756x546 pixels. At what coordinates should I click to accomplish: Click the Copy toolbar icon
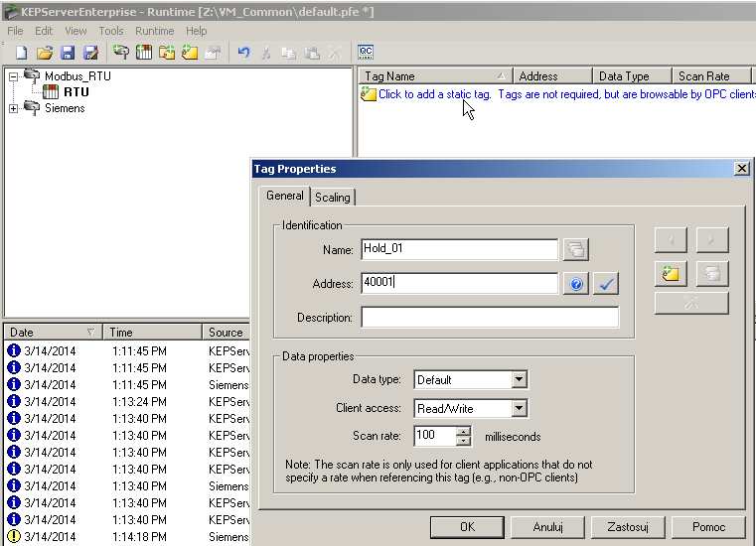click(289, 53)
